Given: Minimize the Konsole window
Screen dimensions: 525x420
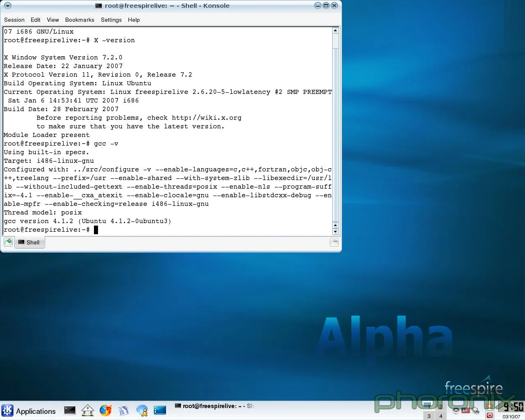Looking at the screenshot, I should [x=318, y=6].
